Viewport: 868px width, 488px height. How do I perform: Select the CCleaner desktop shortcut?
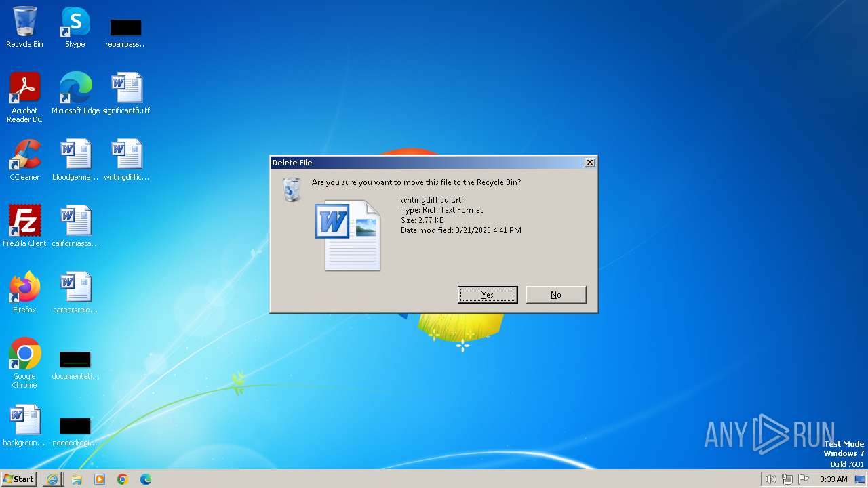[x=24, y=160]
